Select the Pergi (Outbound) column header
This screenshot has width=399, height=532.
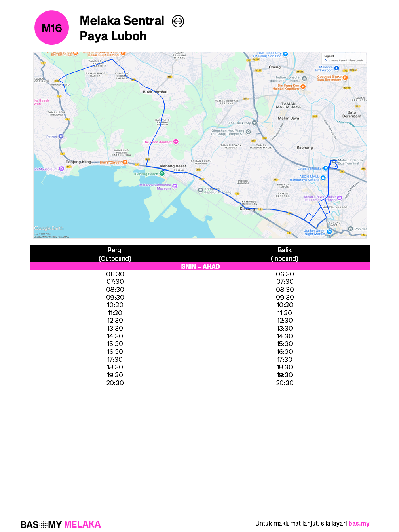coord(115,254)
